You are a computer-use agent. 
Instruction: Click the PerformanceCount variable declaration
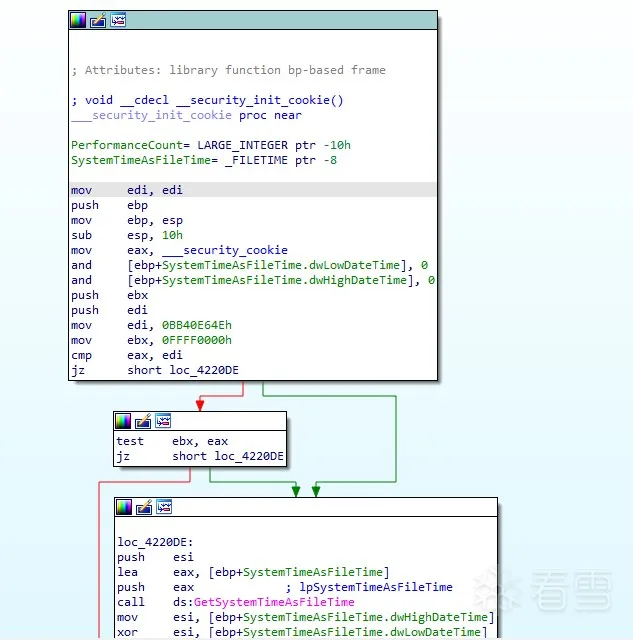[x=211, y=145]
